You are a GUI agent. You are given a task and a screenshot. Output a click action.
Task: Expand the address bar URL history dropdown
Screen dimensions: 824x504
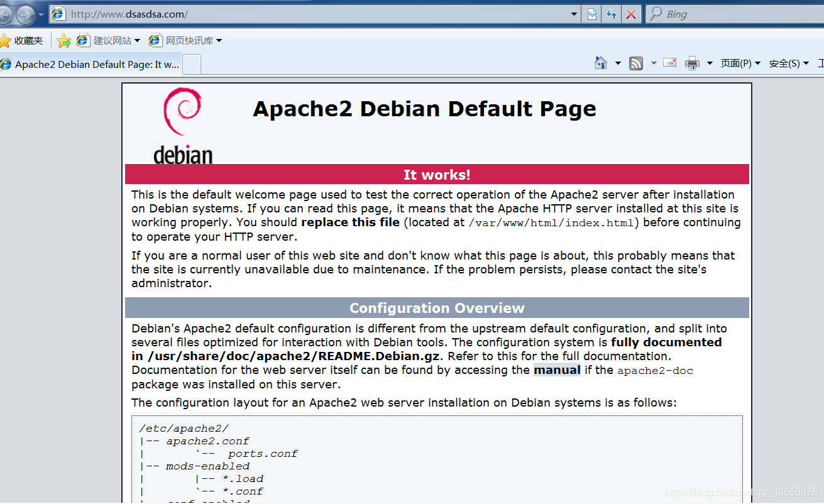[574, 14]
